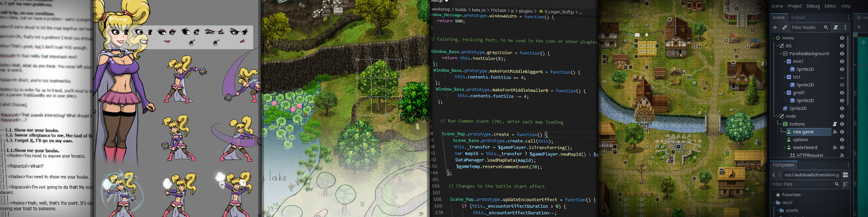Open the script icon on buttons node
The image size is (868, 217).
click(x=835, y=124)
